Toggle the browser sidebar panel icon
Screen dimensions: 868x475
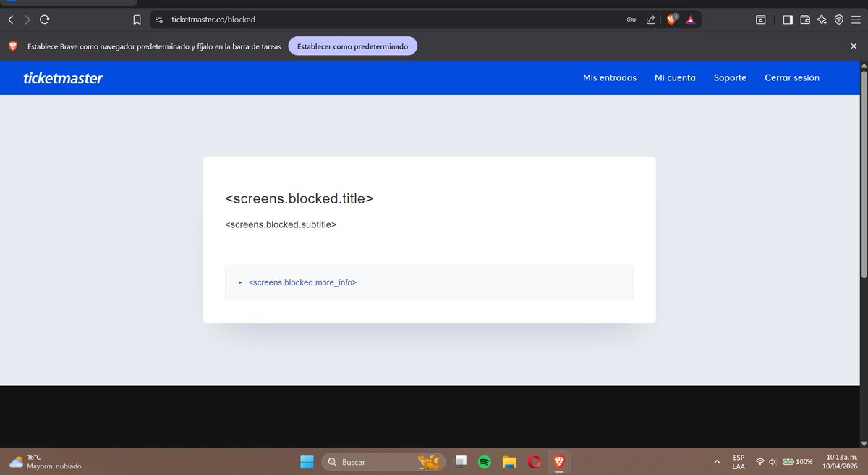[x=788, y=20]
